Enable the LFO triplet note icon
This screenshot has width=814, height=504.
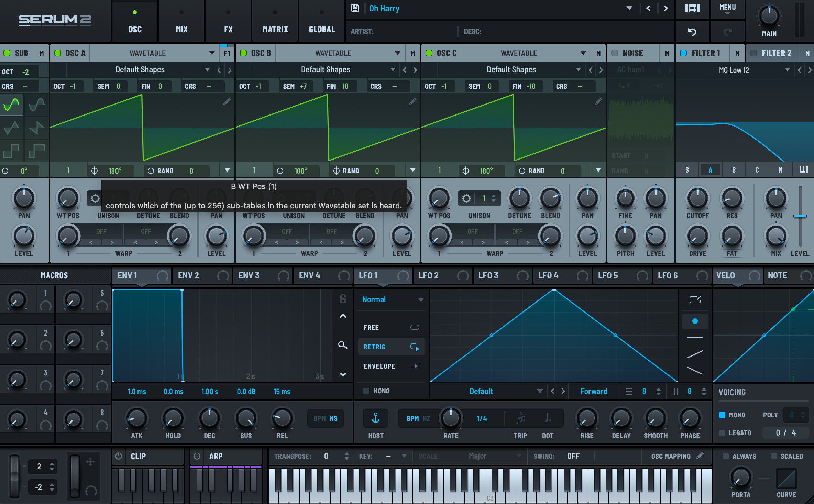click(x=521, y=418)
